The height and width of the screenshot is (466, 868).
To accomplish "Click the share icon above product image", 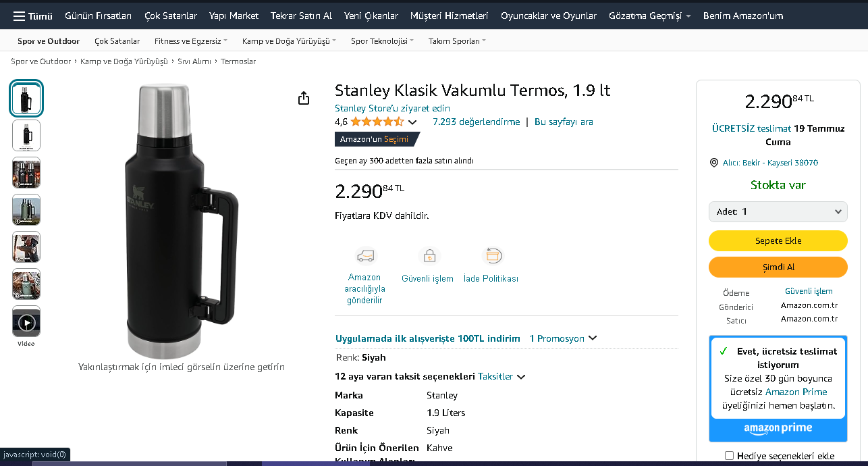I will [x=304, y=99].
